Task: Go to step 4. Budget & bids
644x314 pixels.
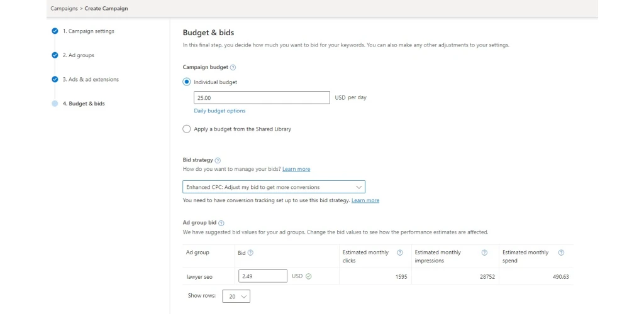Action: click(x=84, y=104)
